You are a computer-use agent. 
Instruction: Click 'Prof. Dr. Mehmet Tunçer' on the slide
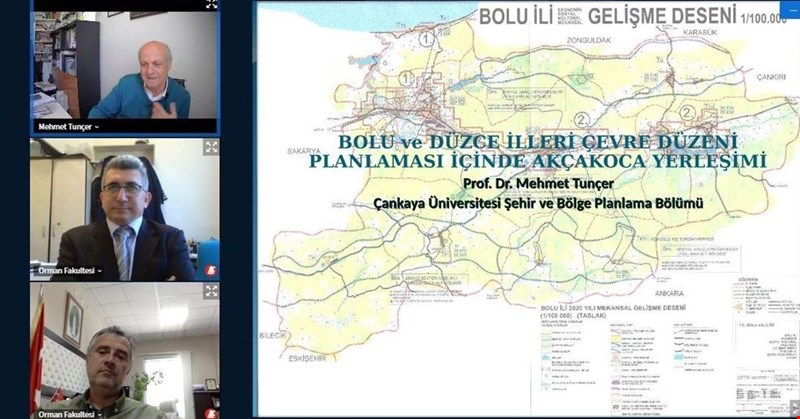pyautogui.click(x=538, y=183)
